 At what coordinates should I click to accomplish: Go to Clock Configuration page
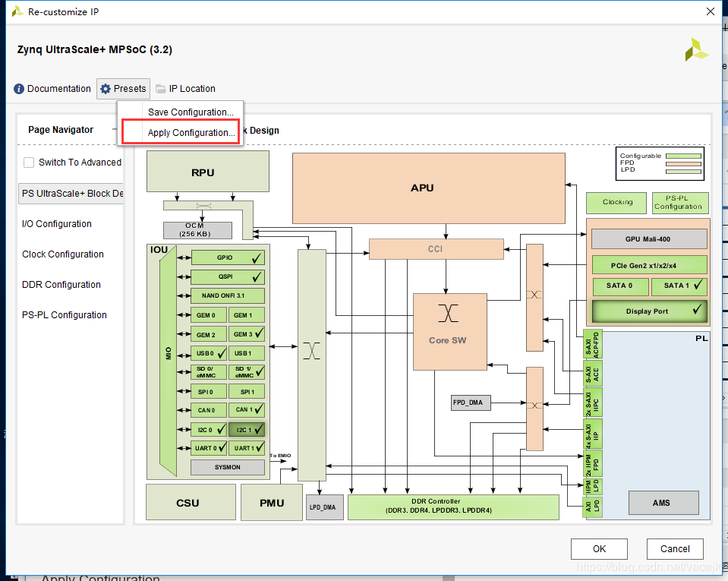63,254
